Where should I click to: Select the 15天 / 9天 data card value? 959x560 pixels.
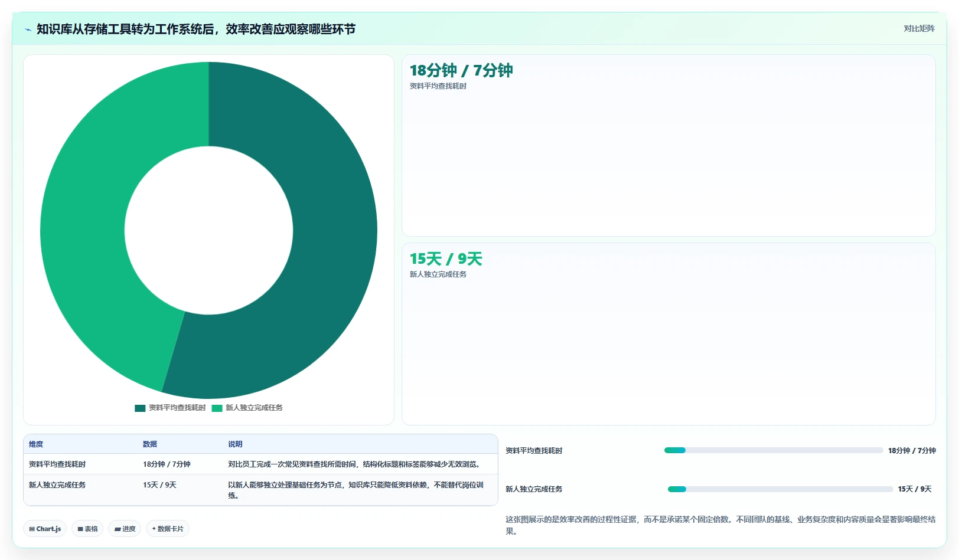point(446,258)
